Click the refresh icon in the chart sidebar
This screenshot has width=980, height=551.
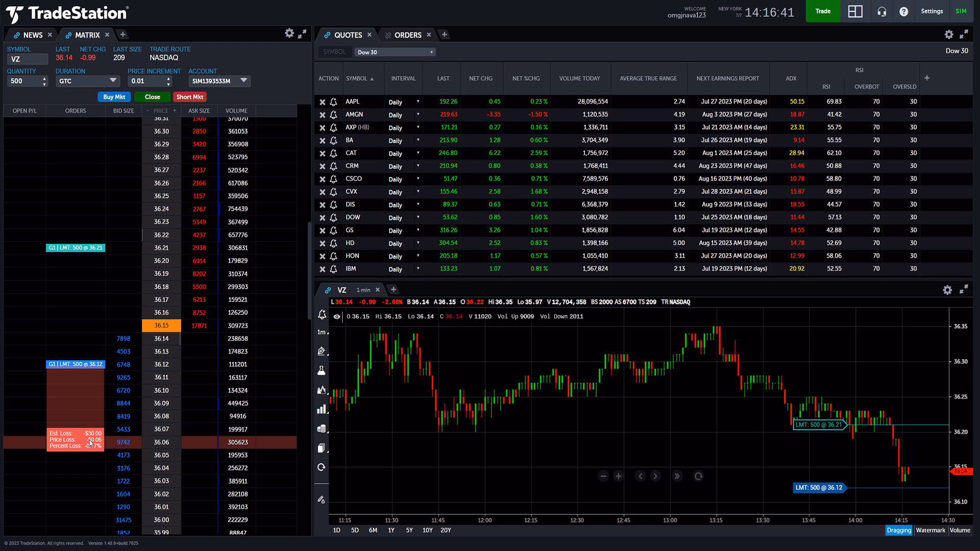pyautogui.click(x=321, y=467)
